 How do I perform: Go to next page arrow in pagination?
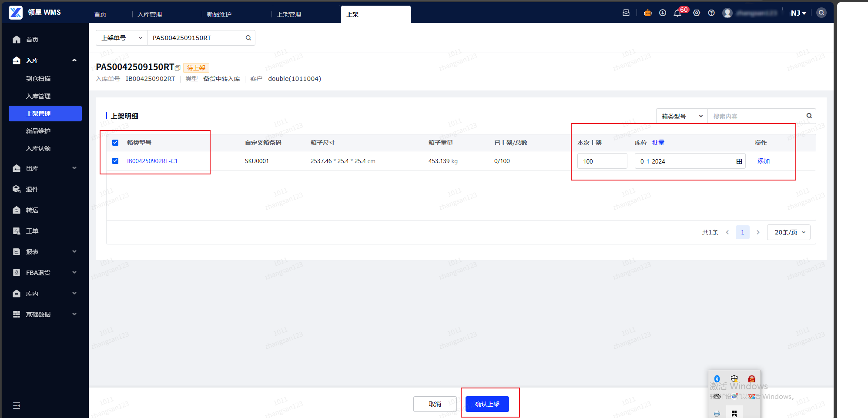758,232
